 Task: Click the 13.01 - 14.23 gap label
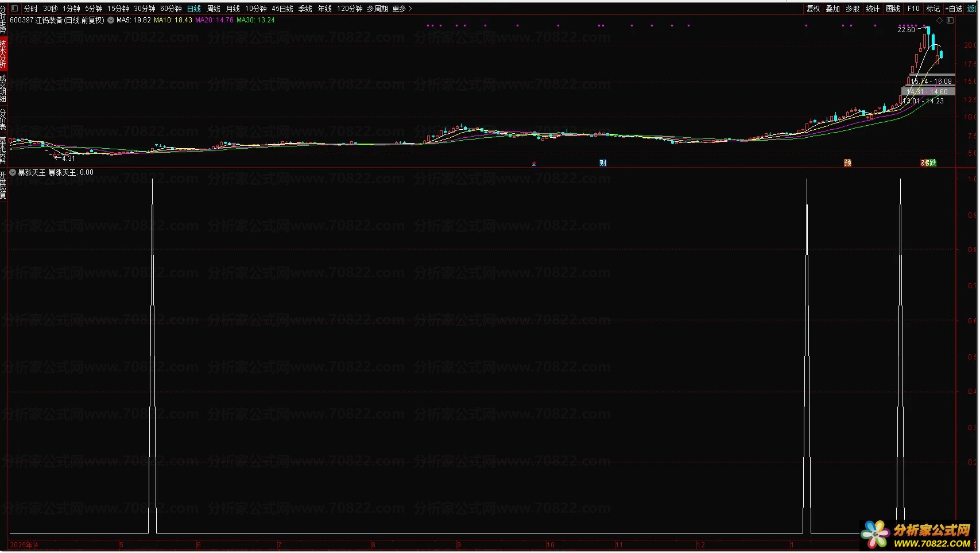coord(923,101)
